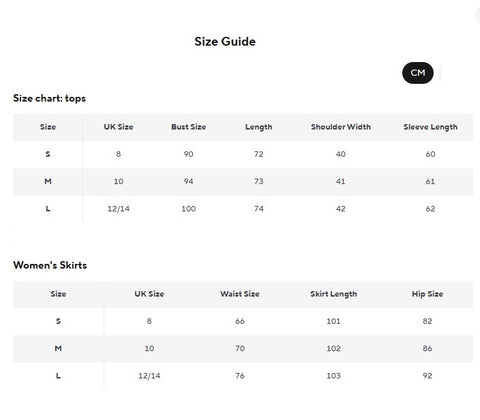Click the faded close circle at top-right edge
480x420 pixels.
[478, 15]
